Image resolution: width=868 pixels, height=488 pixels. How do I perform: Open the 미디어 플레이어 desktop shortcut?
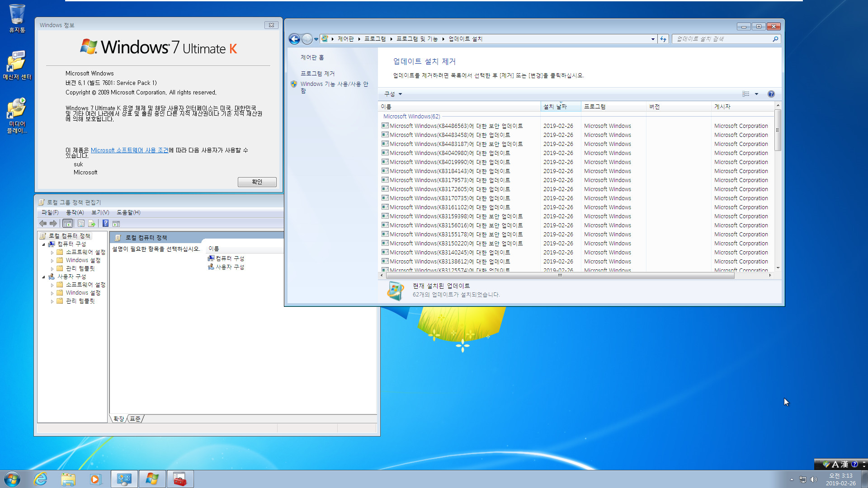click(x=17, y=116)
